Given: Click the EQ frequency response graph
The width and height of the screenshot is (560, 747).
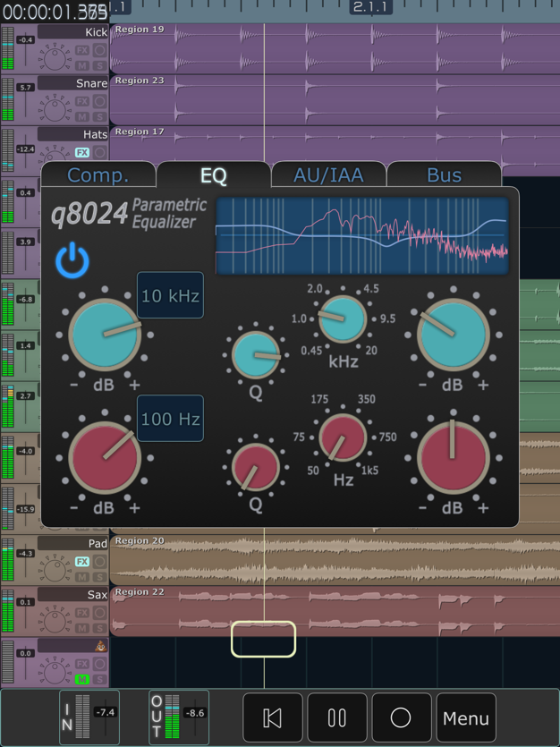Looking at the screenshot, I should tap(361, 235).
